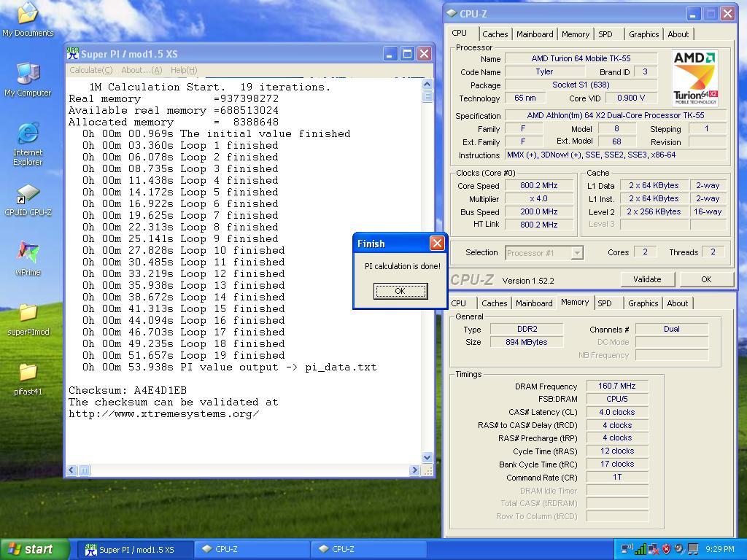This screenshot has width=747, height=560.
Task: Click the Validate button in CPU-Z
Action: [647, 279]
